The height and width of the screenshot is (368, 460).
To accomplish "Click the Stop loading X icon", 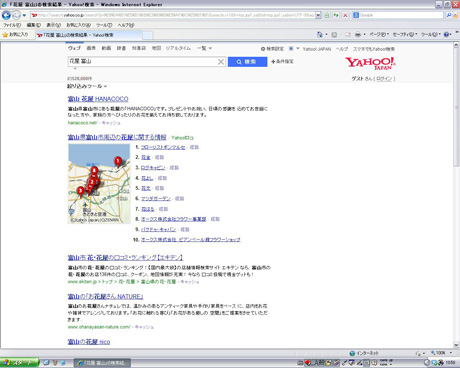I will point(345,15).
